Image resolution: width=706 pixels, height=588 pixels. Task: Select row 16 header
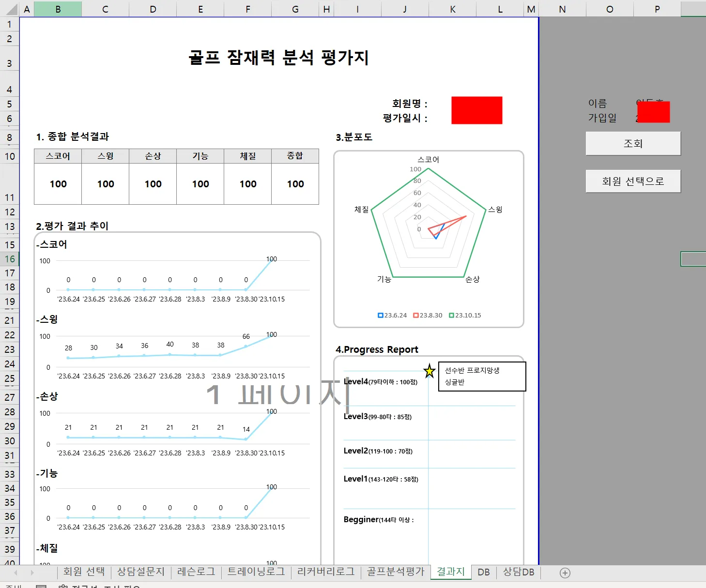click(x=10, y=259)
